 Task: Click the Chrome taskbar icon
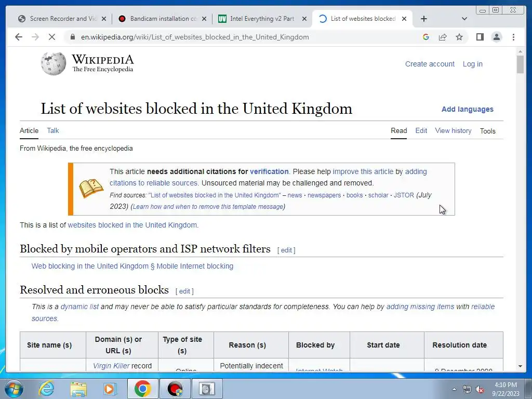pos(142,389)
